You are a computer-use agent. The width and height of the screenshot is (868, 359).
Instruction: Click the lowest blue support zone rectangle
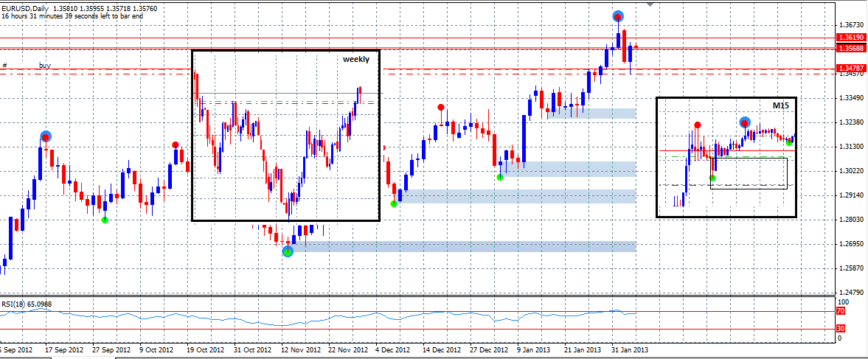tap(465, 246)
